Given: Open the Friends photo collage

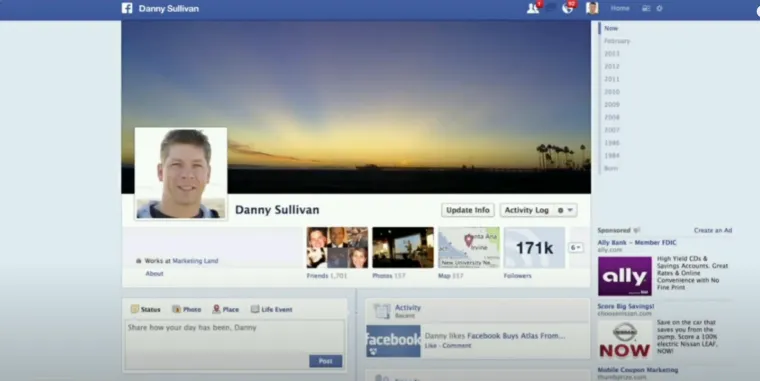Looking at the screenshot, I should click(x=337, y=248).
